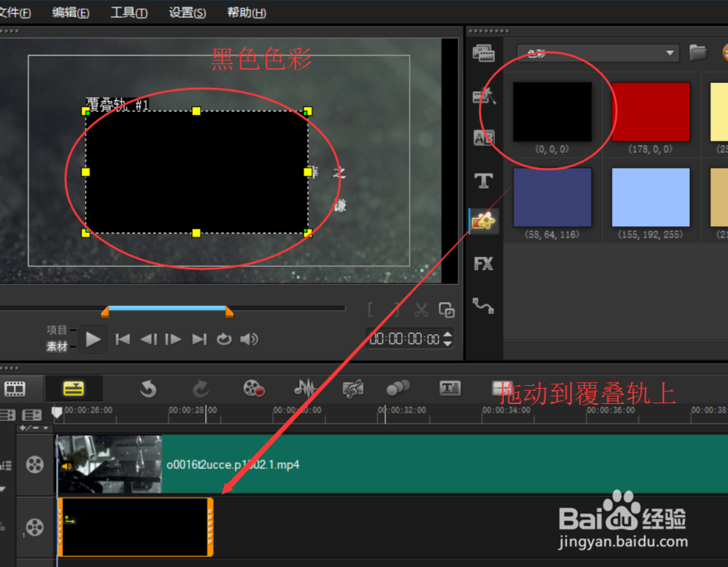The image size is (728, 567).
Task: Click the add folder icon
Action: pos(697,52)
